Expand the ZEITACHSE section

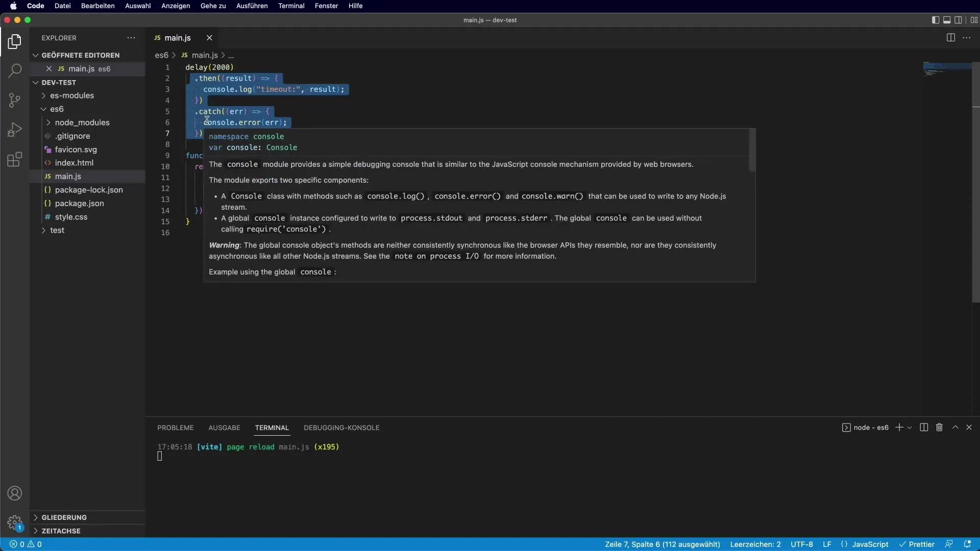(87, 531)
